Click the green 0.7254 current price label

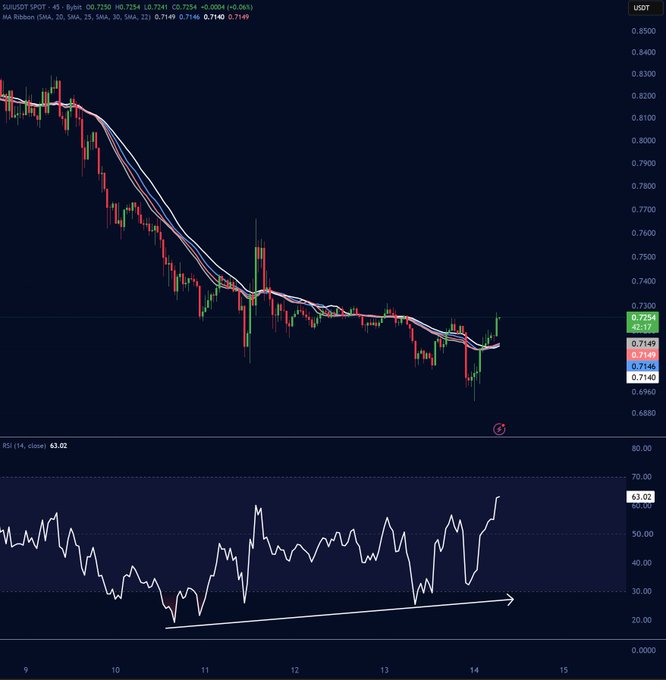coord(643,317)
